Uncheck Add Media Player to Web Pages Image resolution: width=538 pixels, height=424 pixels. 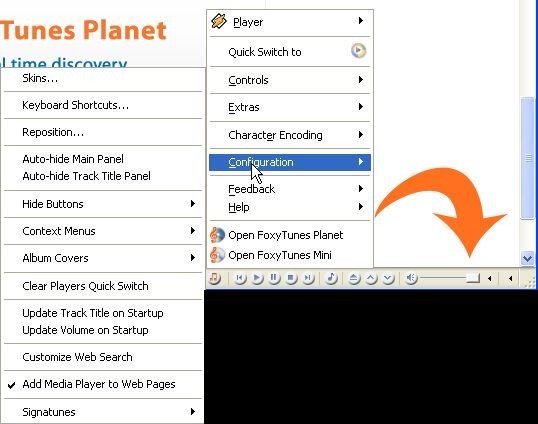[103, 384]
